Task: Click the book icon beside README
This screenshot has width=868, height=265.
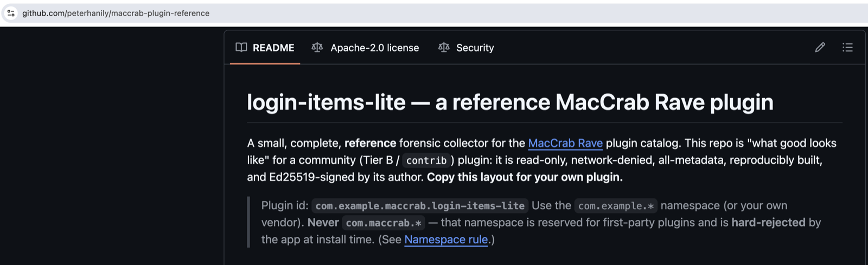Action: pyautogui.click(x=241, y=48)
